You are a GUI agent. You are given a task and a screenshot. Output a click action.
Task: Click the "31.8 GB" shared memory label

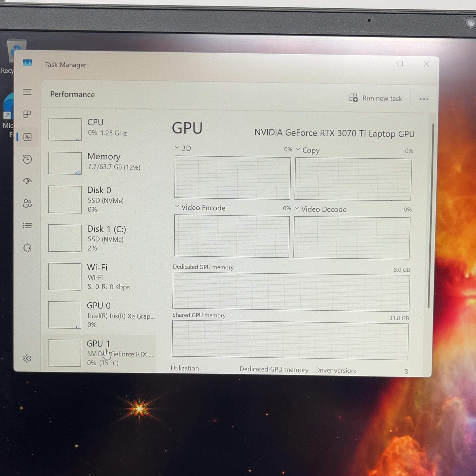pyautogui.click(x=399, y=318)
